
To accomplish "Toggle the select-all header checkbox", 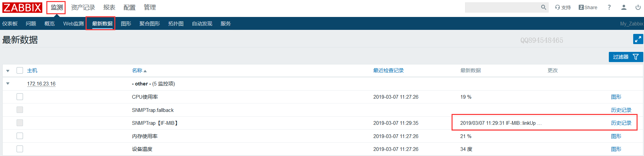I will coord(20,71).
